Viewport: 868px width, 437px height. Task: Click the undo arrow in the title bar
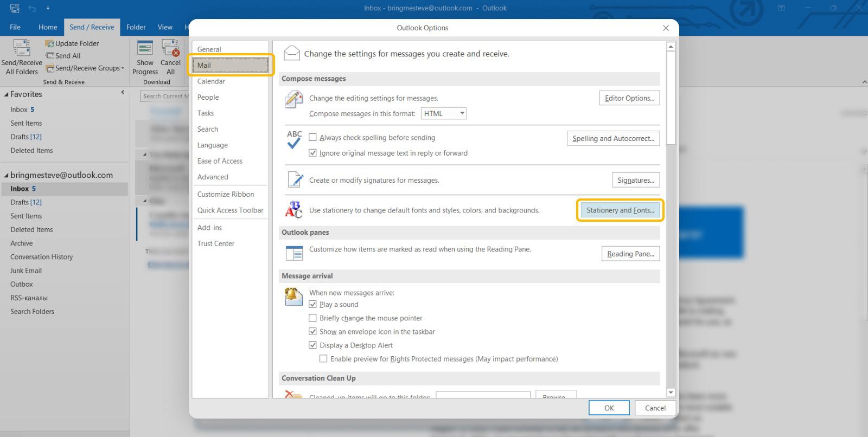click(x=31, y=8)
